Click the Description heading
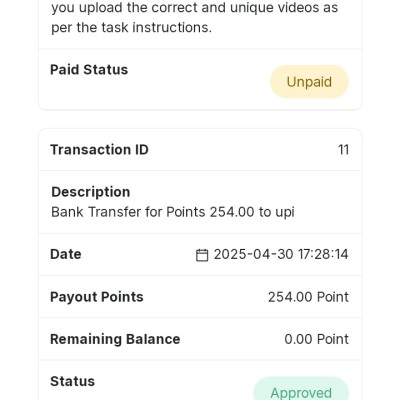400x400 pixels. tap(91, 192)
